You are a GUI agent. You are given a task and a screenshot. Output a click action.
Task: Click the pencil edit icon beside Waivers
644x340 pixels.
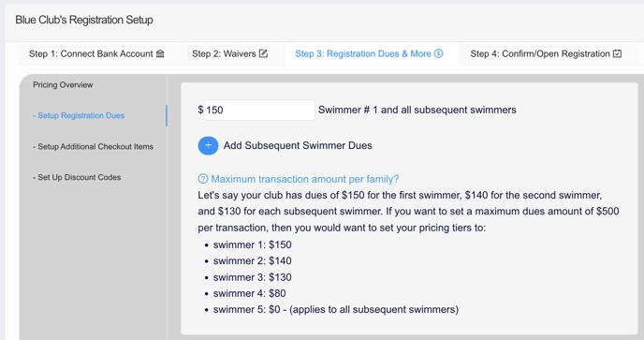coord(263,53)
